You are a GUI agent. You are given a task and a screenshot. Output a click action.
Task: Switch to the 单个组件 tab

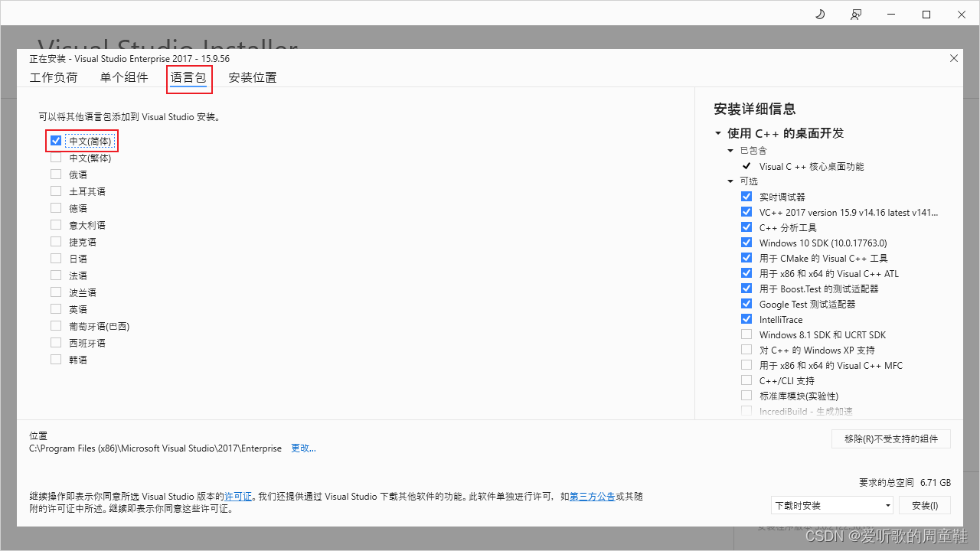[124, 77]
